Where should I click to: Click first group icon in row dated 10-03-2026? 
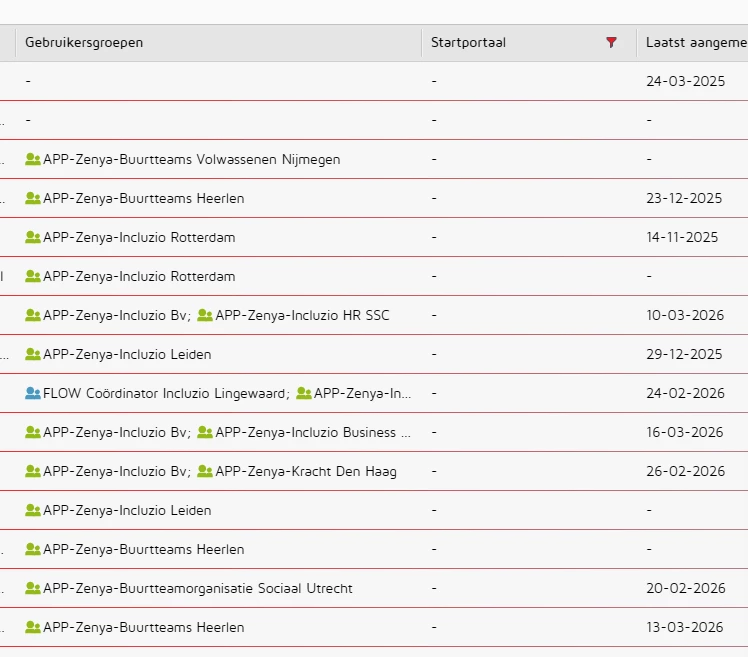[x=33, y=315]
